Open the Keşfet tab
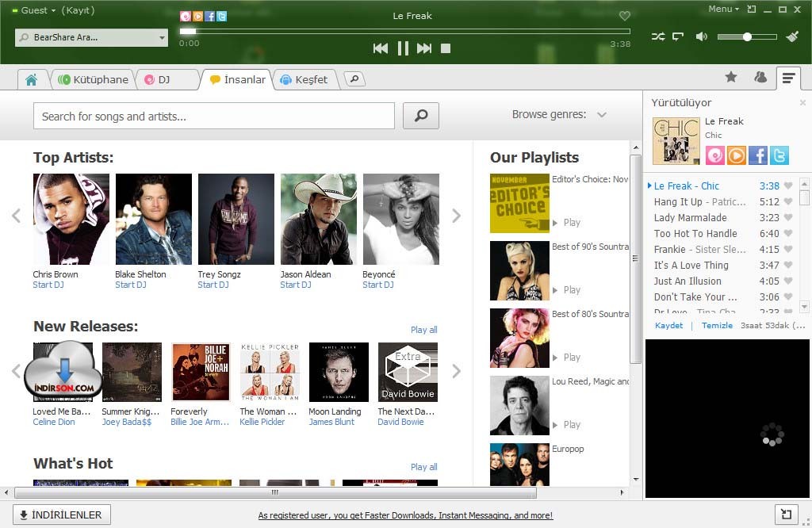Screen dimensions: 812x528 304,80
